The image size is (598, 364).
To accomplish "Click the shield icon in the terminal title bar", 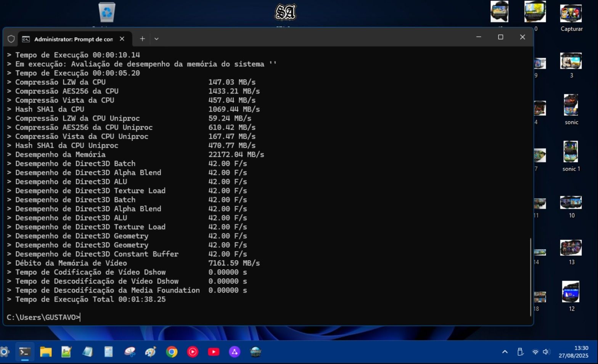I will pyautogui.click(x=11, y=39).
